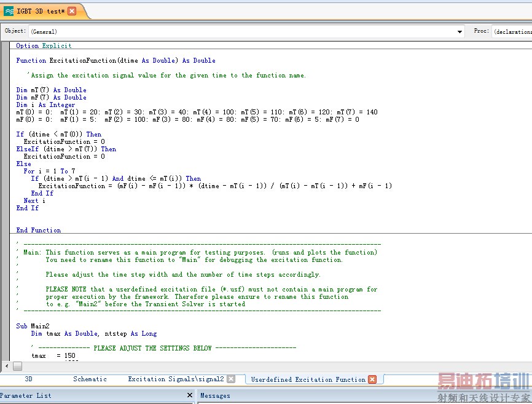Click the 'Next i' code line
The image size is (532, 404).
tap(34, 200)
